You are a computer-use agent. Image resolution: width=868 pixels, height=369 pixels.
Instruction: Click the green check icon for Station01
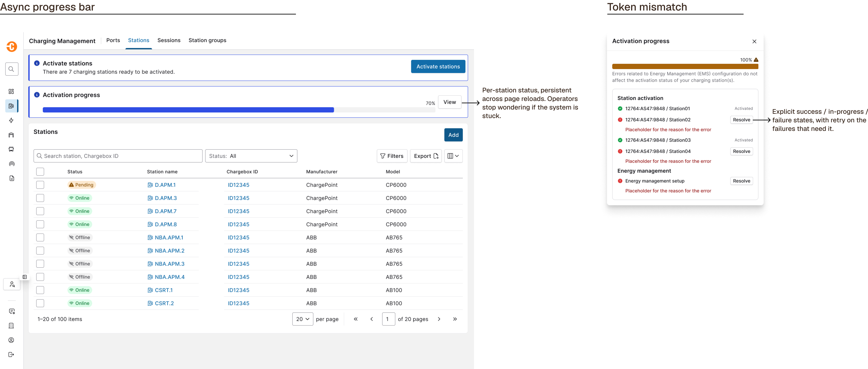tap(620, 109)
